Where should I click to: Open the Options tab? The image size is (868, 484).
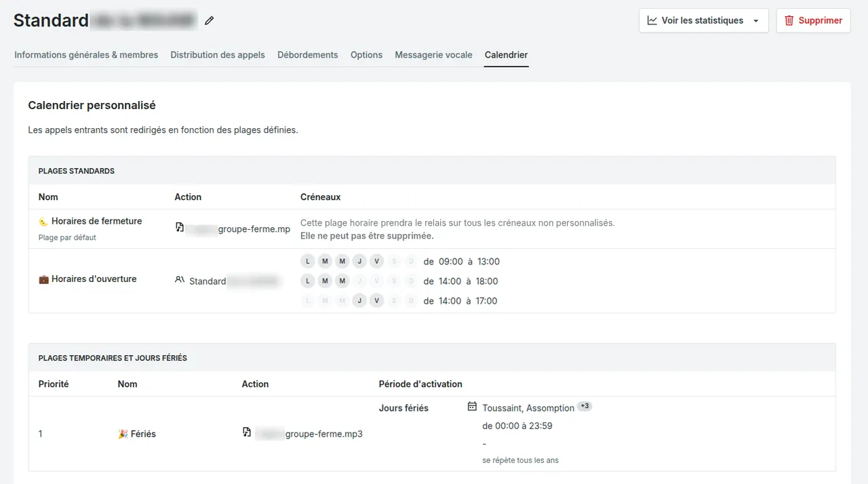point(366,55)
